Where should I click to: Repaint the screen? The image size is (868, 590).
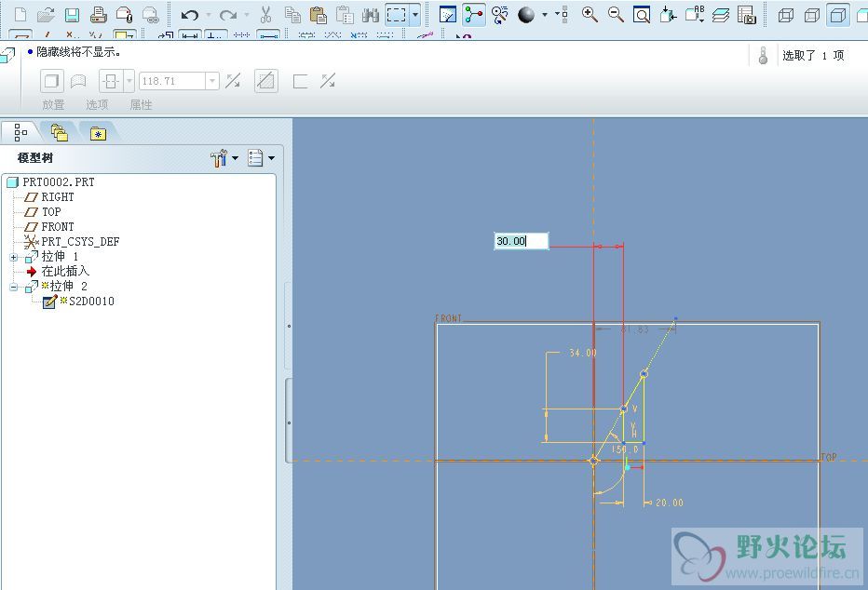[447, 15]
